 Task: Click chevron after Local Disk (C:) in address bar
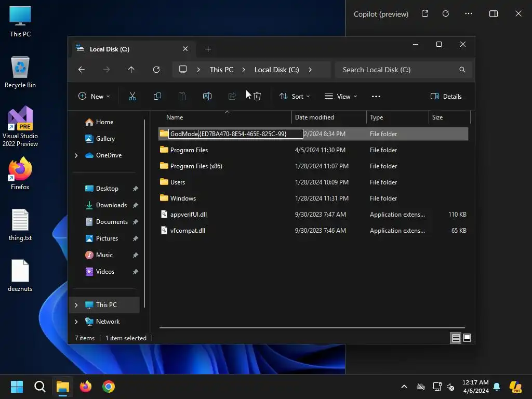click(310, 70)
